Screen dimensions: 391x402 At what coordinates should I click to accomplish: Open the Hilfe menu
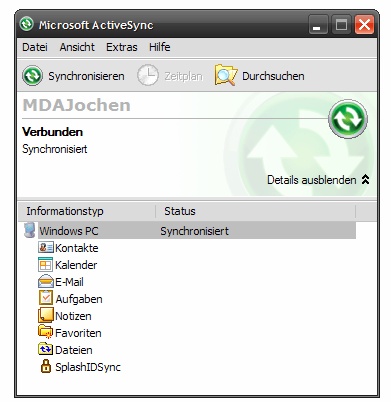[x=160, y=47]
